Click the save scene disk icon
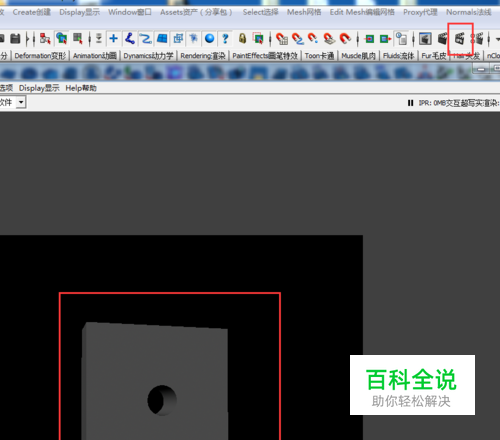Viewport: 500px width, 440px height. (x=15, y=39)
